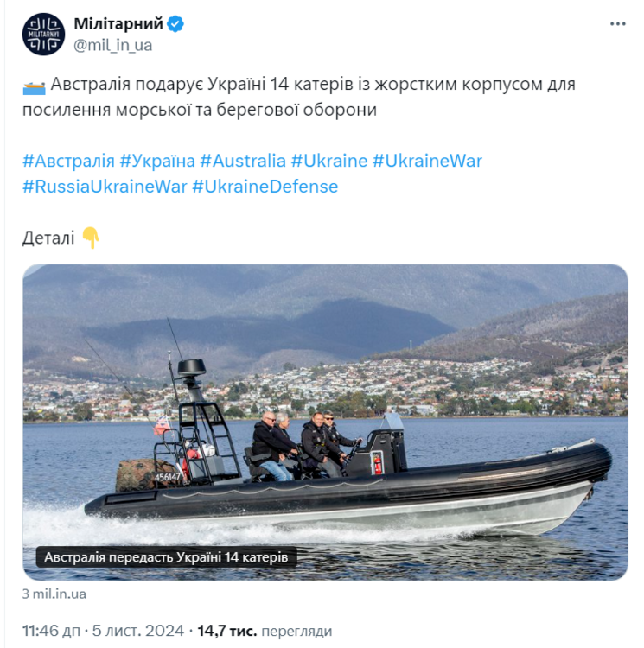Open the tweet timestamp 11:46 дп

(51, 631)
